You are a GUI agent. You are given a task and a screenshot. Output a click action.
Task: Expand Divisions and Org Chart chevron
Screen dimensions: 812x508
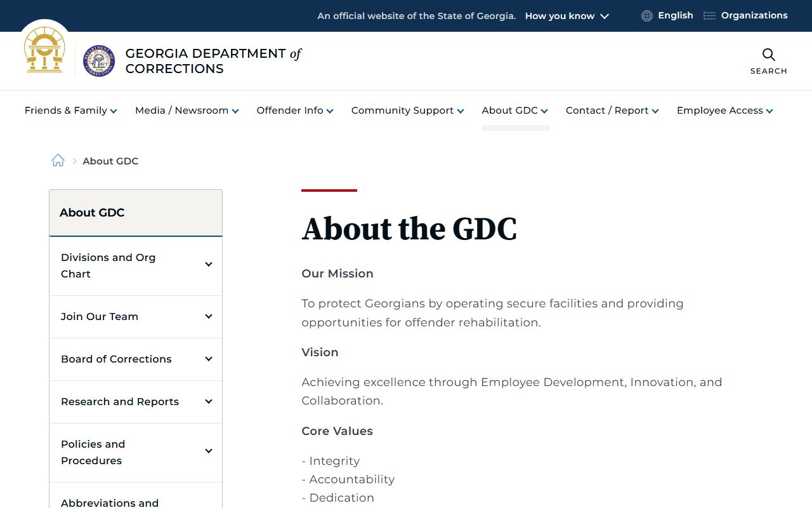pyautogui.click(x=209, y=265)
